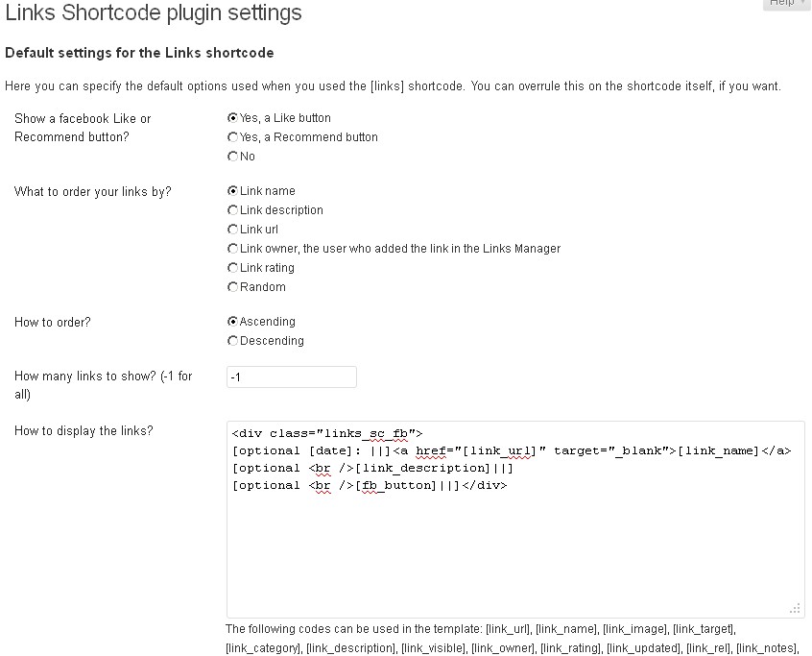This screenshot has width=812, height=656.
Task: Open the Help dropdown tab
Action: click(786, 4)
